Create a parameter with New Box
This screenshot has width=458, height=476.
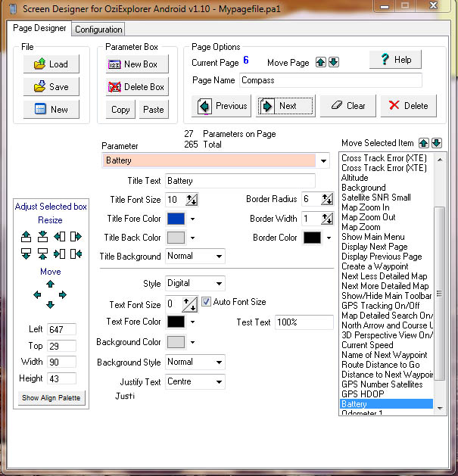(137, 64)
